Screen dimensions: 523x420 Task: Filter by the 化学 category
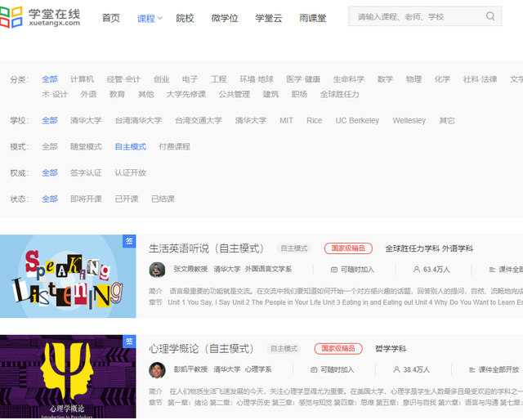[442, 79]
